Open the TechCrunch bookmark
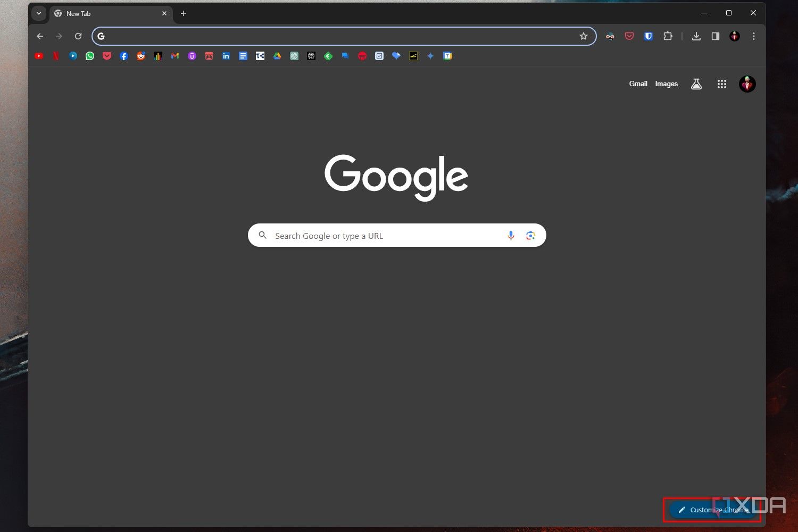This screenshot has height=532, width=798. tap(260, 56)
